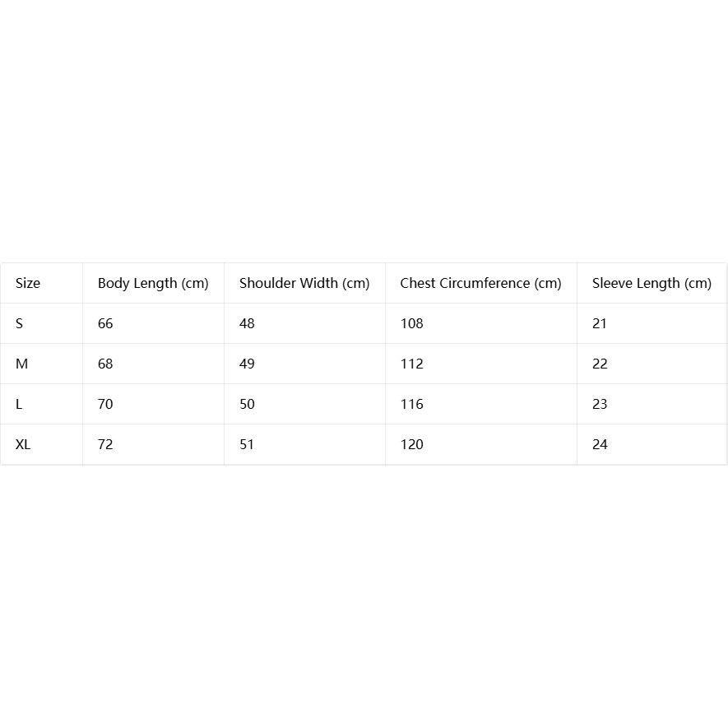Image resolution: width=728 pixels, height=728 pixels.
Task: Select sleeve length value 24
Action: point(600,445)
